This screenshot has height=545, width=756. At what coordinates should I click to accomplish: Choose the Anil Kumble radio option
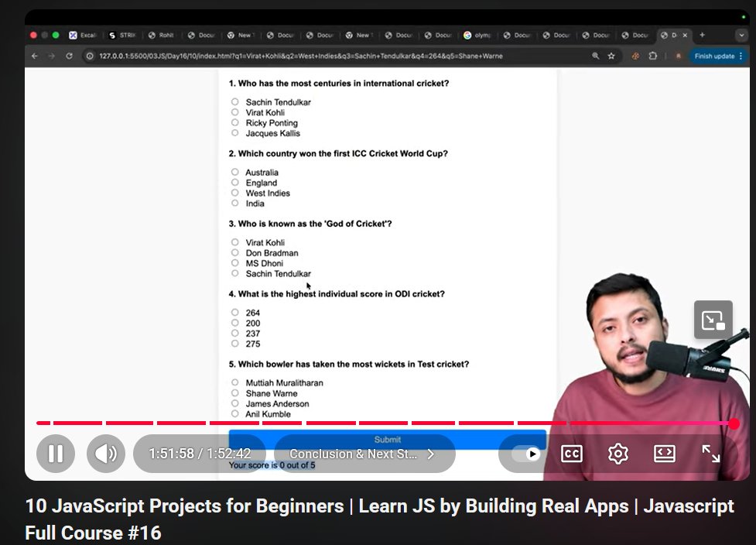click(x=234, y=413)
